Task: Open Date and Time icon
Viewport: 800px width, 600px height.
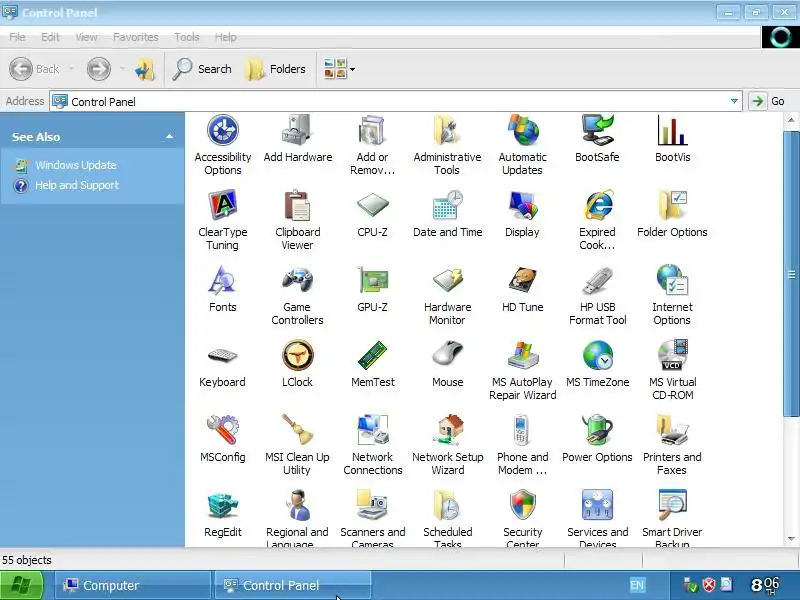Action: (447, 205)
